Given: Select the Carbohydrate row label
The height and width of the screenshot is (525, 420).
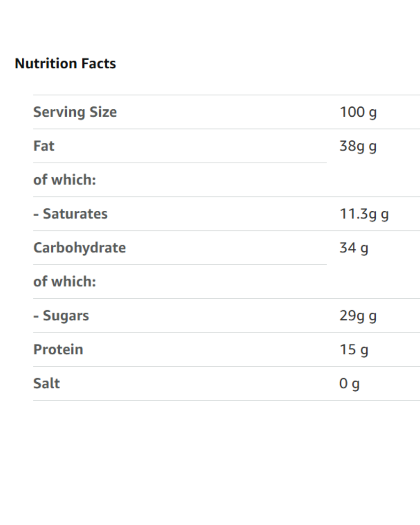Looking at the screenshot, I should 80,248.
